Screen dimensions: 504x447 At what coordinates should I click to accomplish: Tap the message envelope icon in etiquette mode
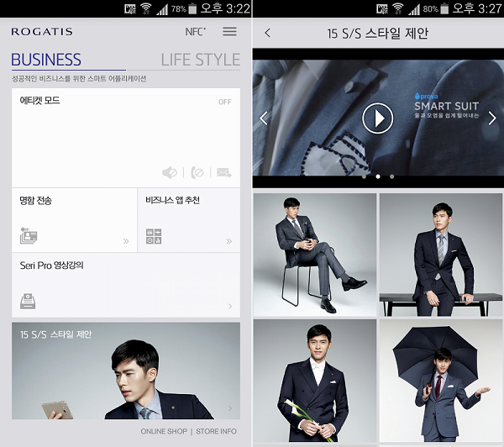point(223,172)
